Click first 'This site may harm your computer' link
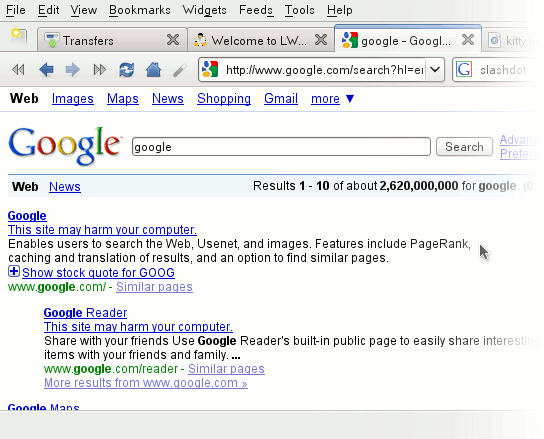This screenshot has width=544, height=439. (x=102, y=230)
